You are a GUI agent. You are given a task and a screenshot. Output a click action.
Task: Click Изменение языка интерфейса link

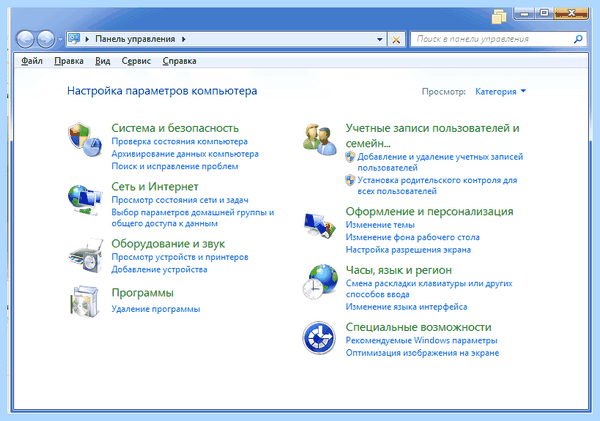click(406, 307)
